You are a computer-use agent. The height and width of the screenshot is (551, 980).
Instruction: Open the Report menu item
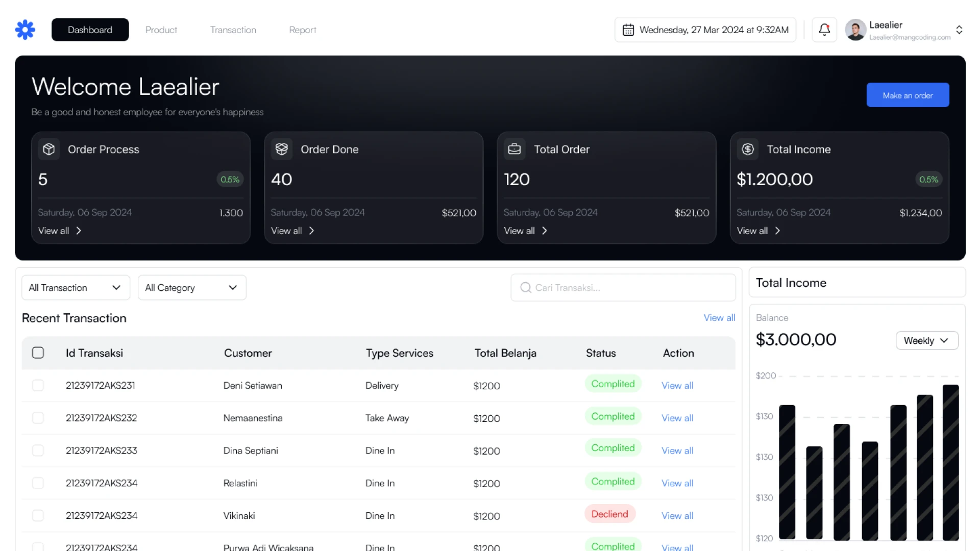(302, 30)
